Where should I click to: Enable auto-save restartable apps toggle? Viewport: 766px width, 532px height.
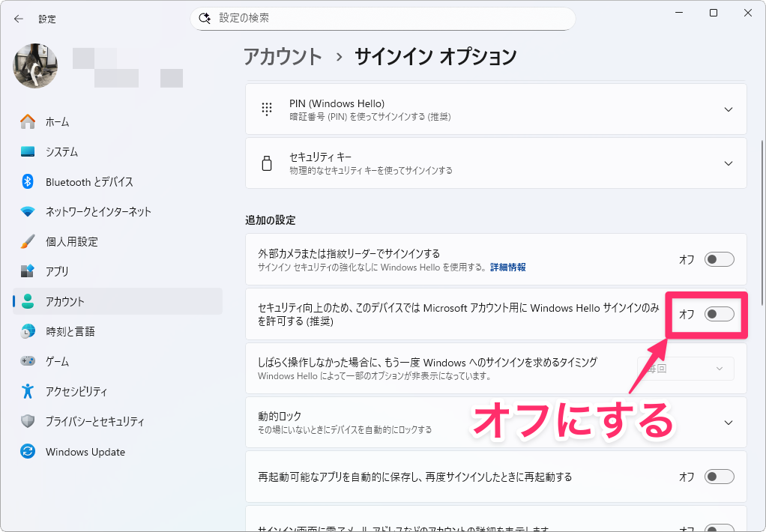719,477
